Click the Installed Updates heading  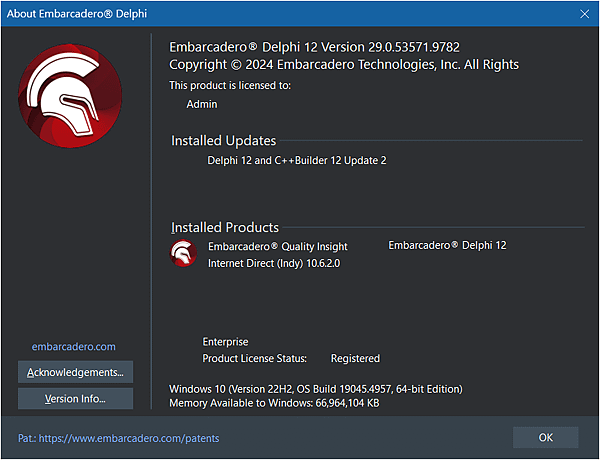click(223, 140)
